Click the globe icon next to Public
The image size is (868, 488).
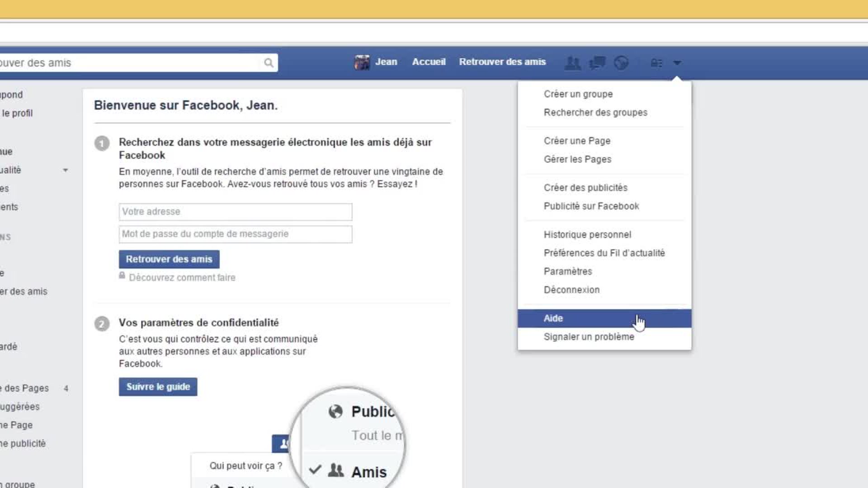(x=335, y=412)
